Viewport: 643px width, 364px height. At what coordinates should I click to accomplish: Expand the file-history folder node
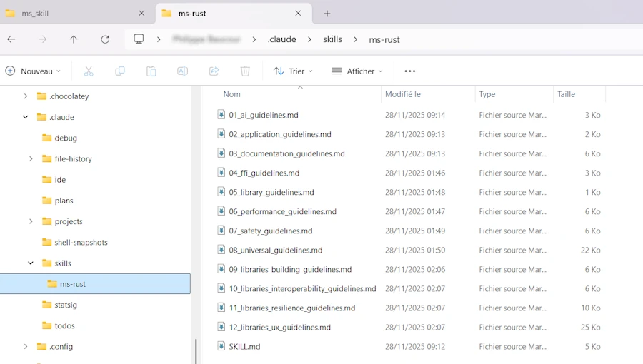point(31,159)
